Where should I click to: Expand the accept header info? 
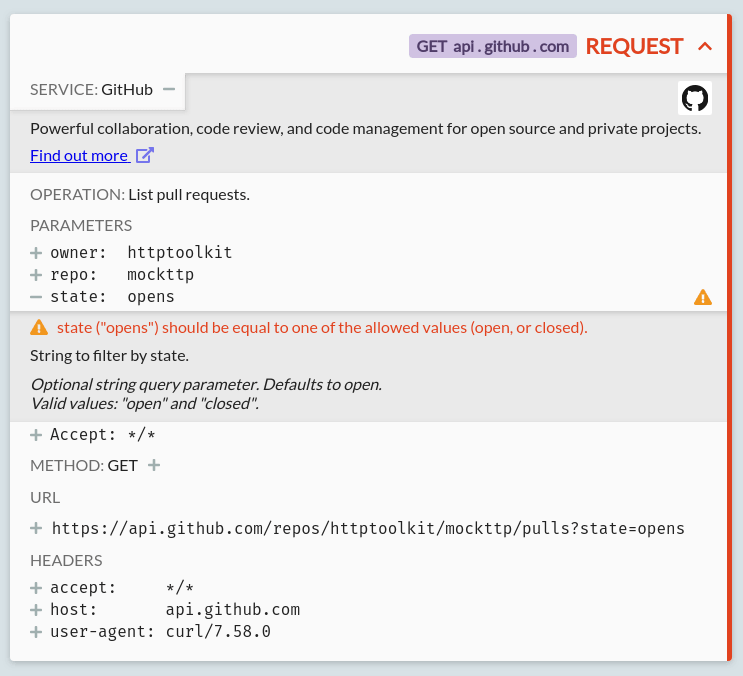[x=36, y=588]
